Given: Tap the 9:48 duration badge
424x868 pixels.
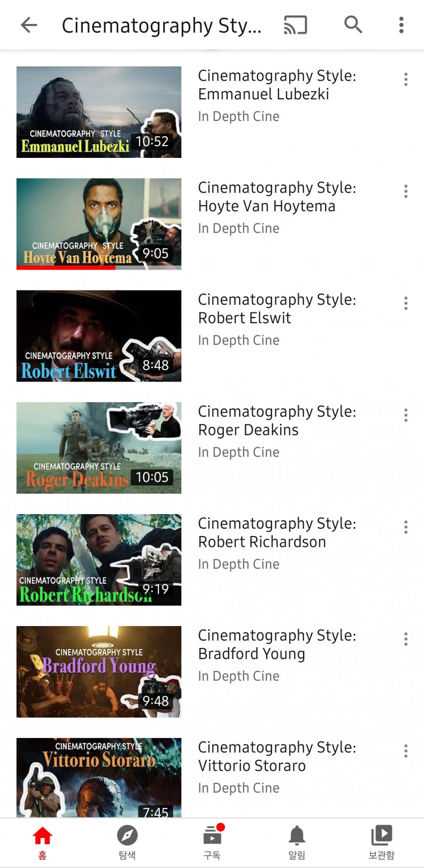Looking at the screenshot, I should 155,701.
